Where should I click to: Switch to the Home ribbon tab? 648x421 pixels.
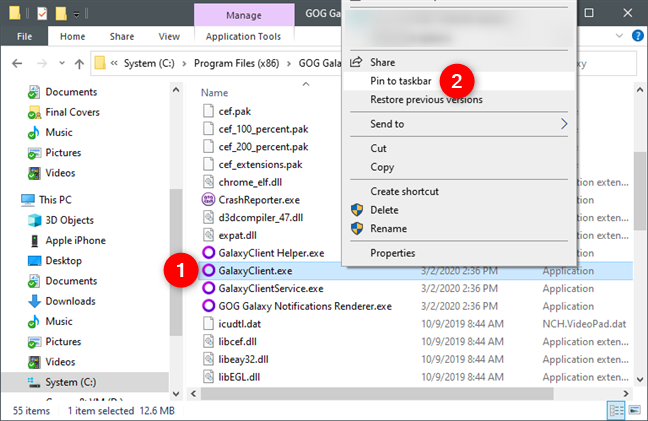tap(72, 36)
